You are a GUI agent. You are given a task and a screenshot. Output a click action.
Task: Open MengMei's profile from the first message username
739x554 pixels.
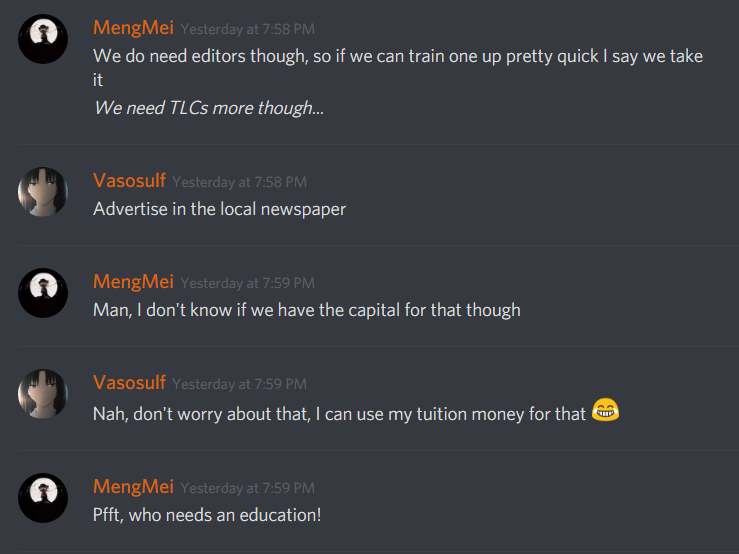coord(133,28)
